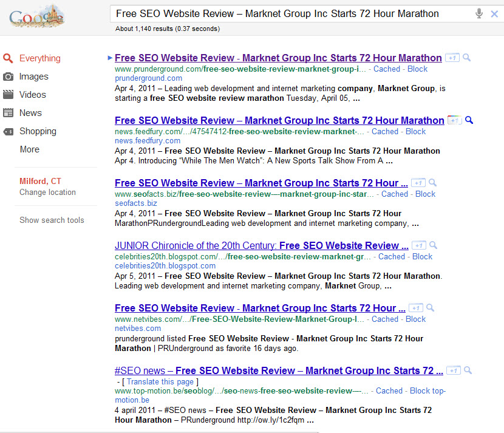
Task: Click the Milford, CT location text
Action: 40,182
